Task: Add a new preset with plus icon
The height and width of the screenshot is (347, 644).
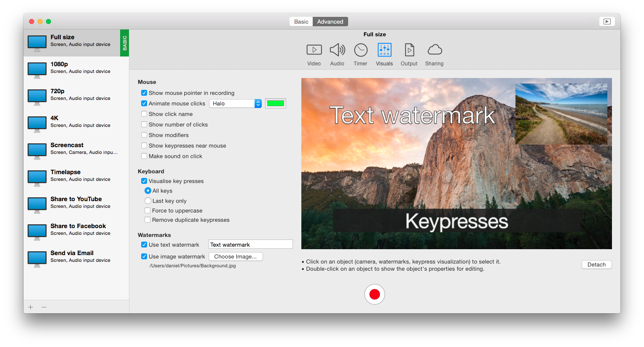Action: pos(31,307)
